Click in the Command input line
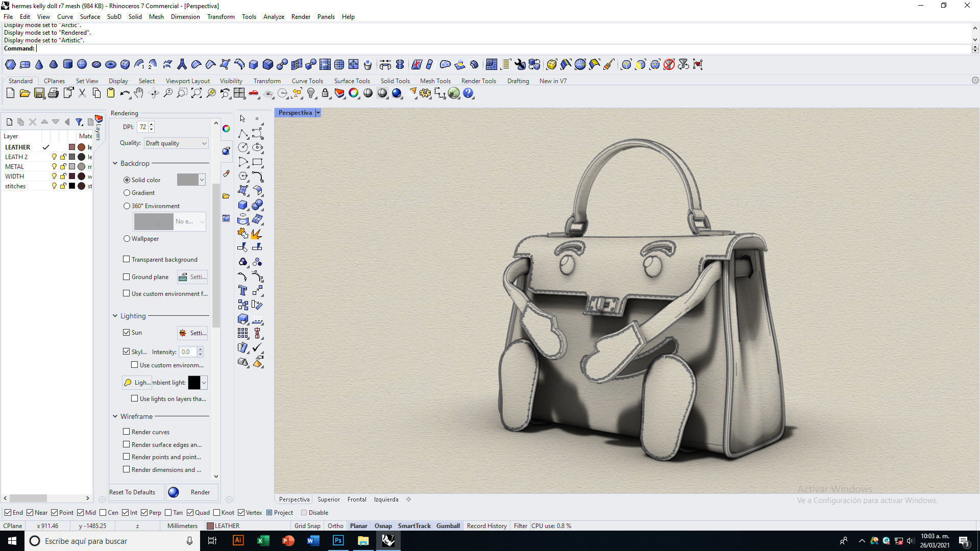The width and height of the screenshot is (980, 551). click(503, 48)
